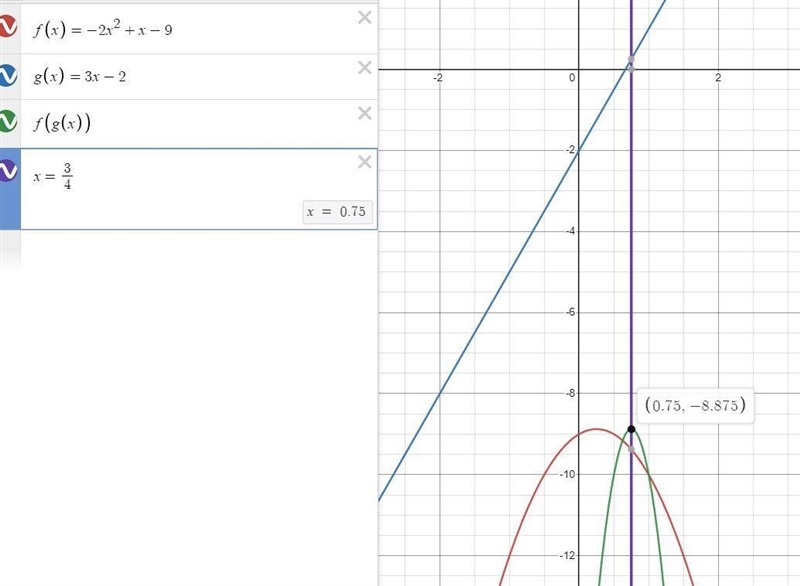Click gray point on red parabola at purple line
Viewport: 800px width, 586px height.
(631, 449)
